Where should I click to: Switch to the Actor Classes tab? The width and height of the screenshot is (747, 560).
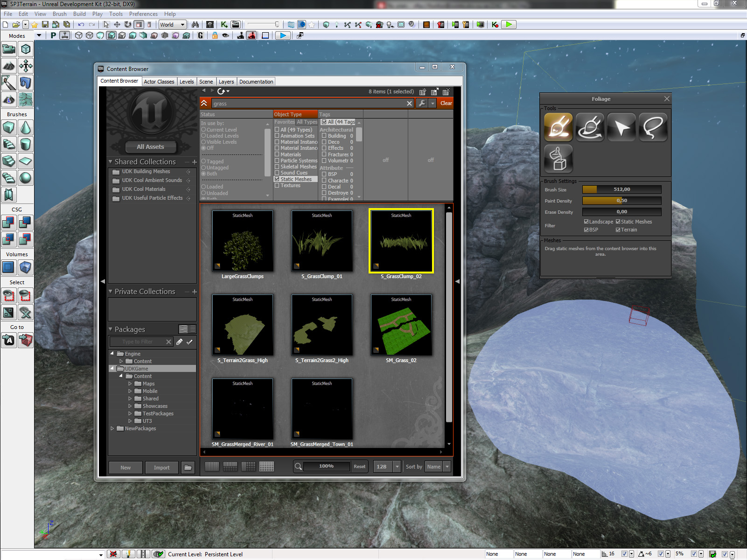(159, 82)
